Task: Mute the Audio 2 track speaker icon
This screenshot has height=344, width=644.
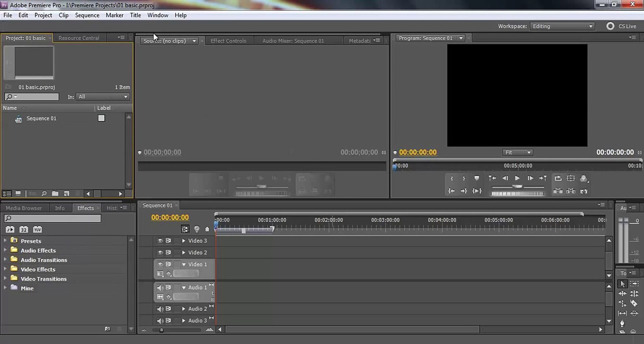Action: coord(160,309)
